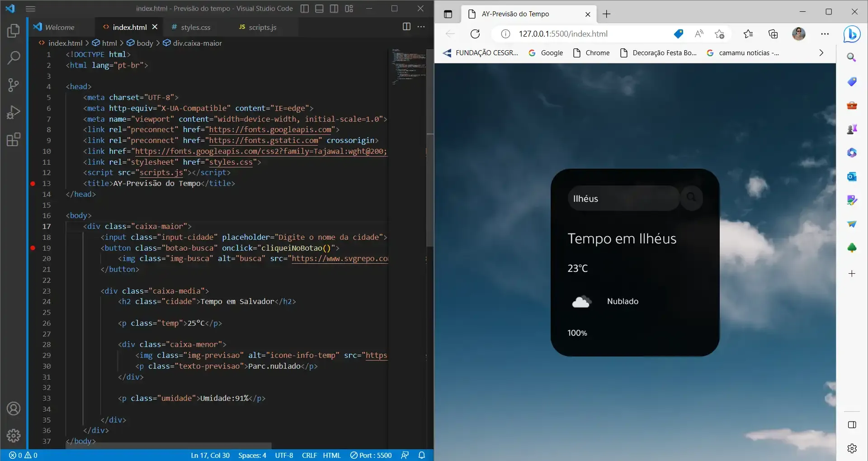Open problems panel from errors and warnings indicator
The image size is (868, 461).
24,455
